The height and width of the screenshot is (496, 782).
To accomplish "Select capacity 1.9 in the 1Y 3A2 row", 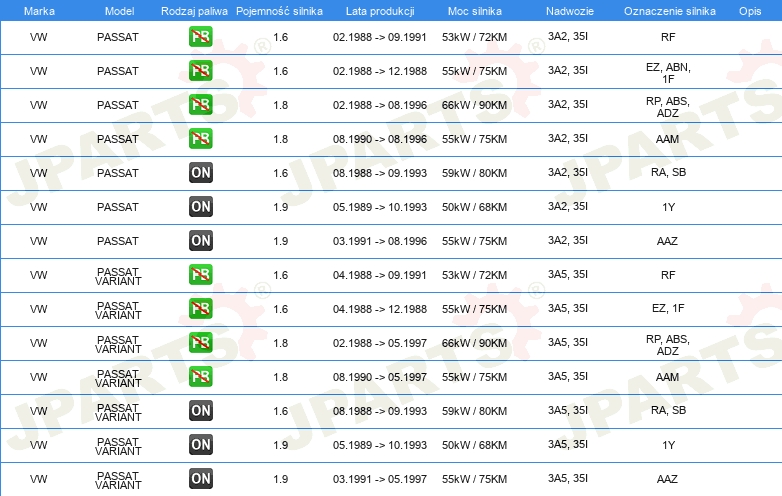I will tap(281, 207).
